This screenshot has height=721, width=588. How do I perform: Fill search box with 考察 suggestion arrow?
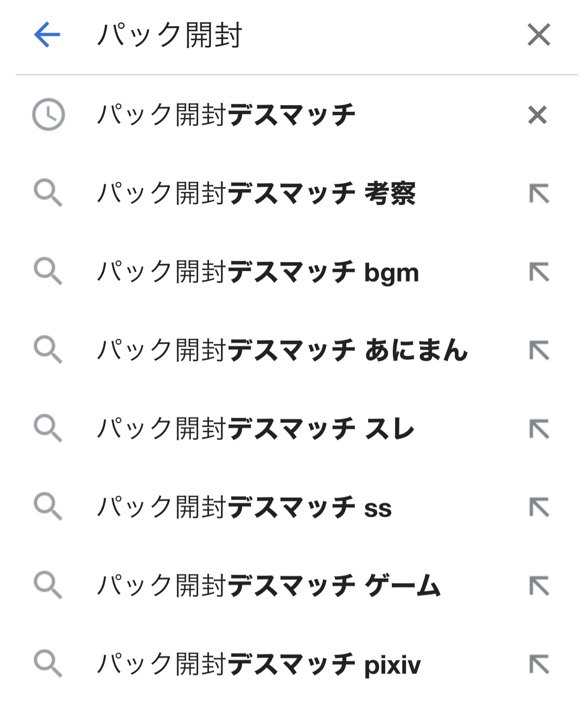pos(539,193)
